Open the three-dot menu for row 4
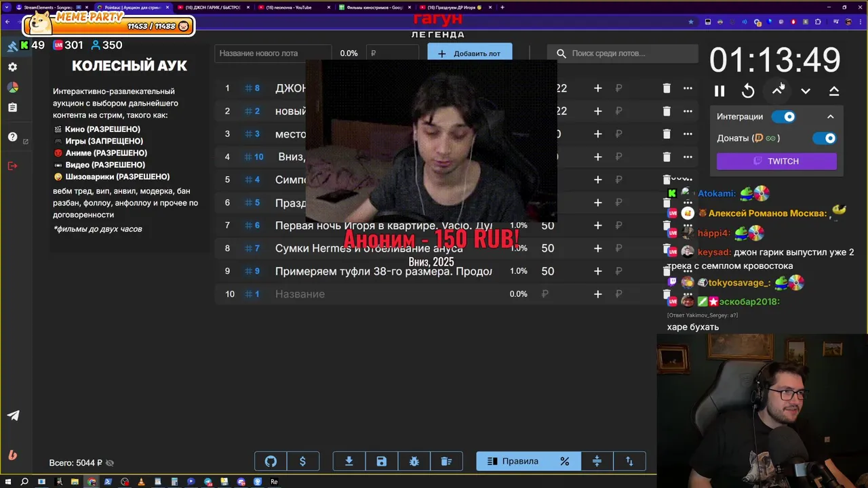The image size is (868, 488). 688,157
